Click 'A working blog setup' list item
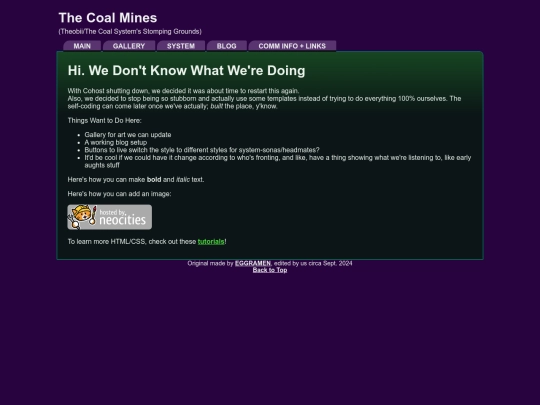540x405 pixels. (x=116, y=142)
